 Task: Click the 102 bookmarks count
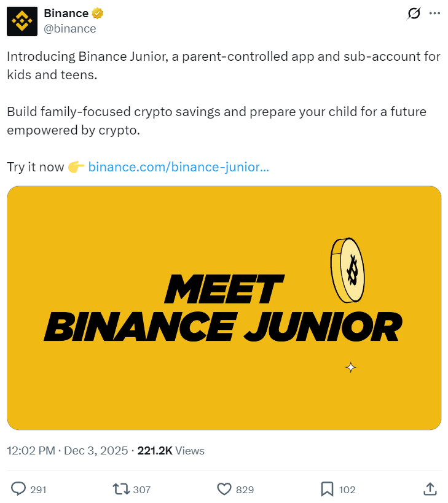point(347,489)
